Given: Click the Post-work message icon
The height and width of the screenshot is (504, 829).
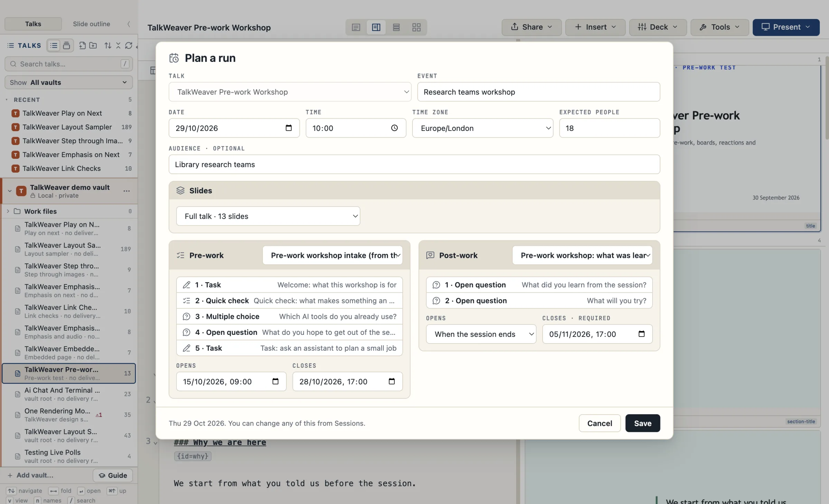Looking at the screenshot, I should tap(430, 255).
